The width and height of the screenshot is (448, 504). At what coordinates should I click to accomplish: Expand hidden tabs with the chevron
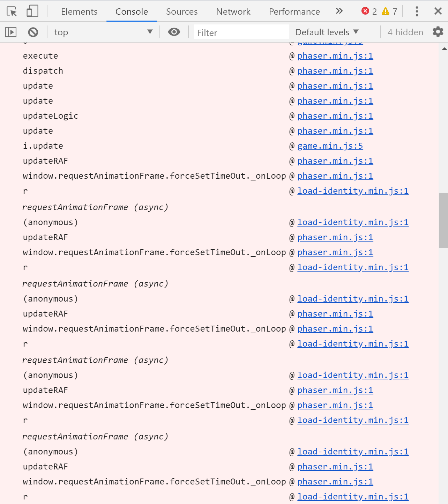(339, 11)
